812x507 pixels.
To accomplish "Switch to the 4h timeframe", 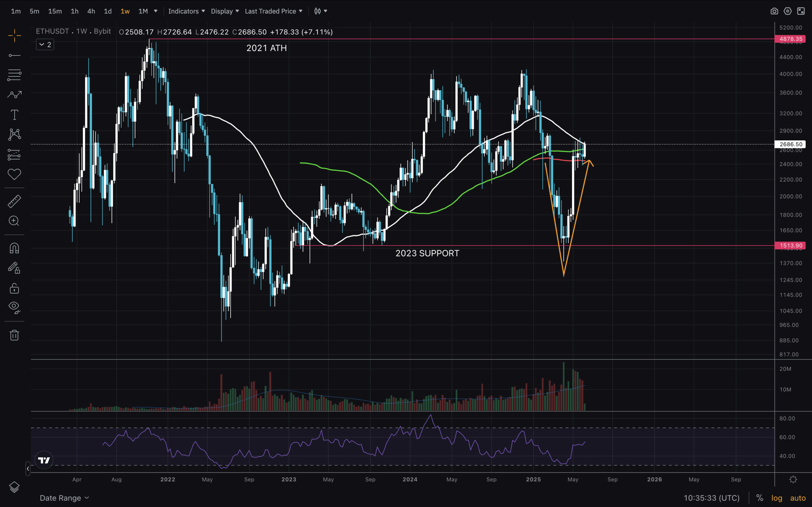I will [91, 11].
